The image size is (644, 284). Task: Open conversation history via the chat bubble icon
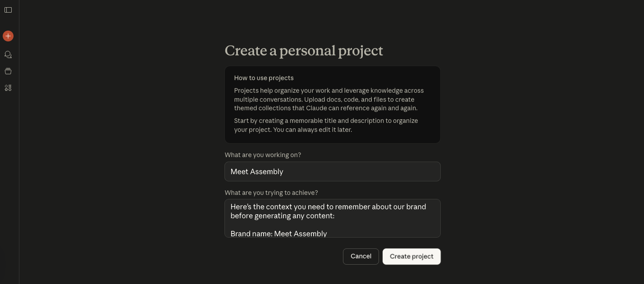(8, 54)
